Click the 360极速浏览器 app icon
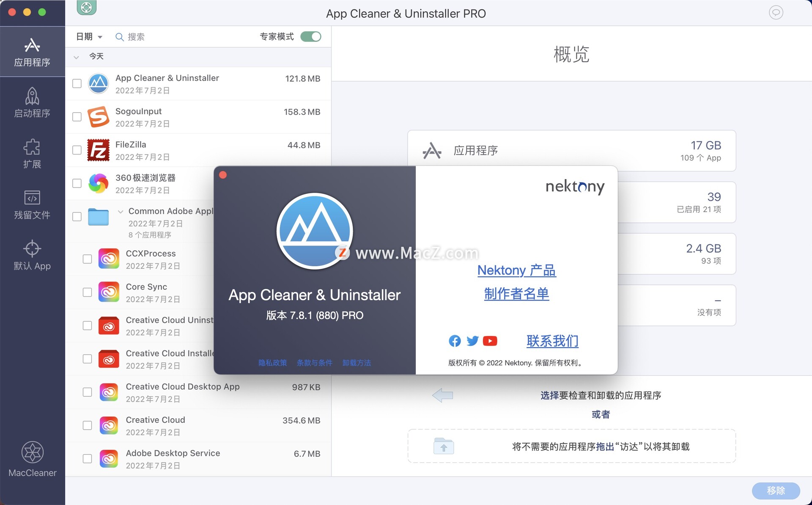Viewport: 812px width, 505px height. [x=99, y=183]
